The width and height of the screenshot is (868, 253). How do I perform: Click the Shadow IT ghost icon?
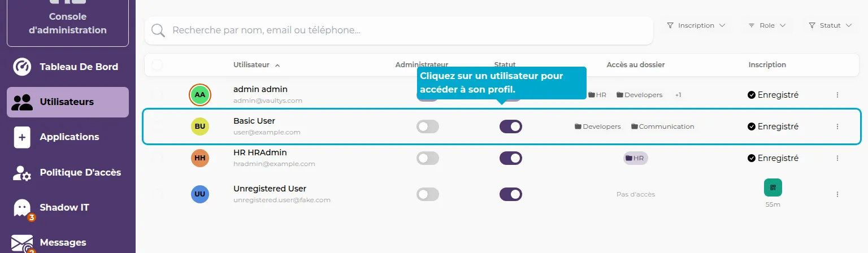(x=22, y=208)
